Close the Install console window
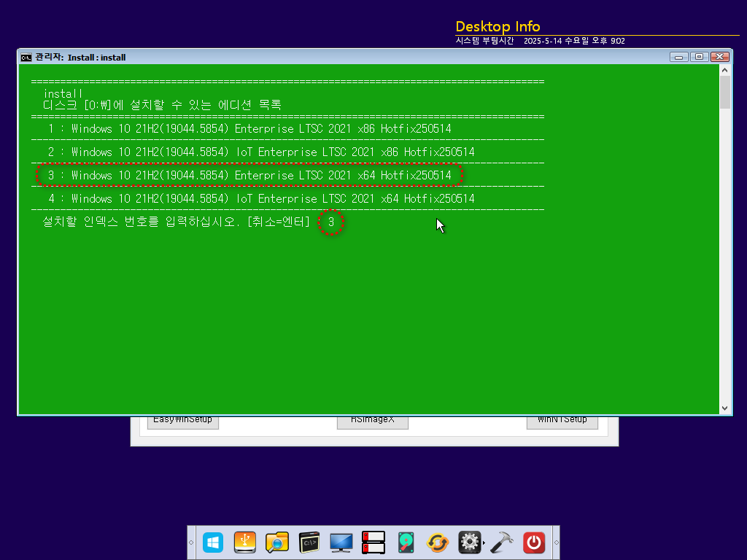The width and height of the screenshot is (747, 560). pos(720,57)
